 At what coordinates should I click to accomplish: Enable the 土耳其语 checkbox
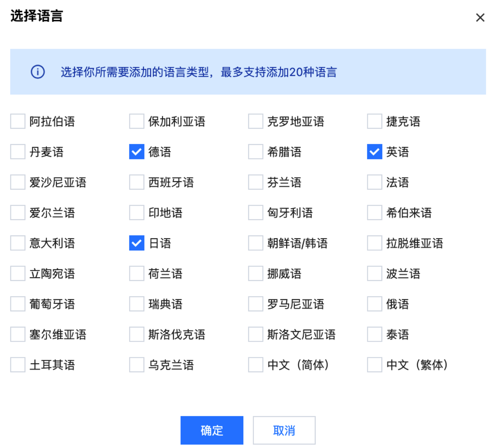coord(18,365)
